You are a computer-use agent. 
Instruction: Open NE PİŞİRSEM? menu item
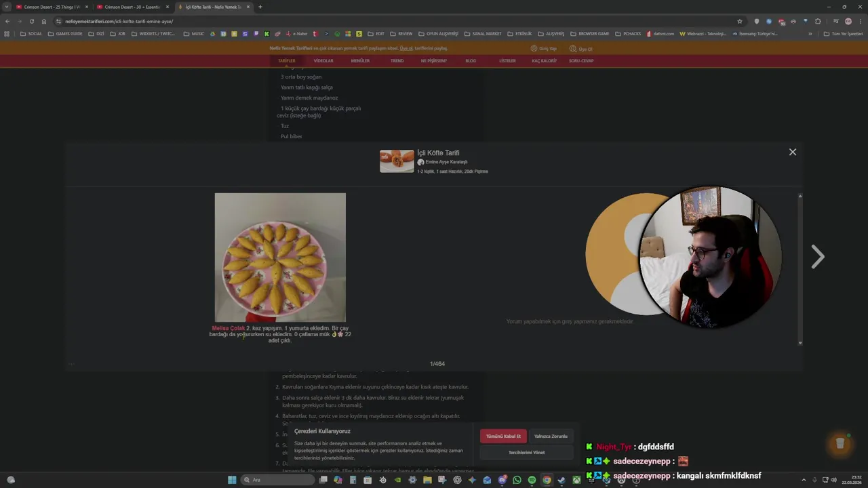(434, 61)
